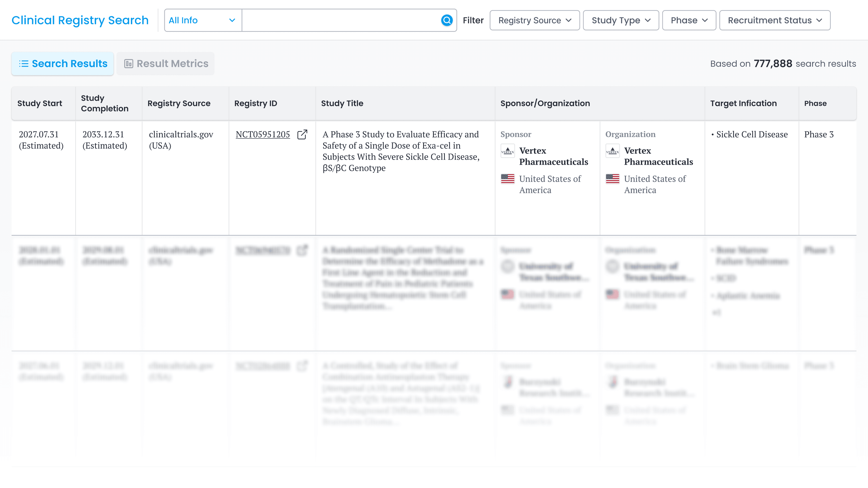The image size is (868, 488).
Task: Click United States of America under Organization
Action: point(655,185)
